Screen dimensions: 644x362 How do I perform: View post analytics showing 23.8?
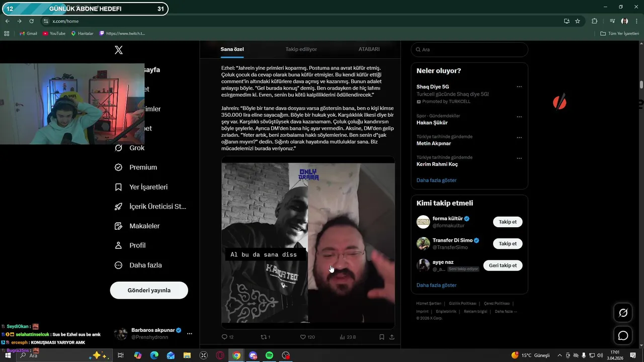tap(348, 337)
